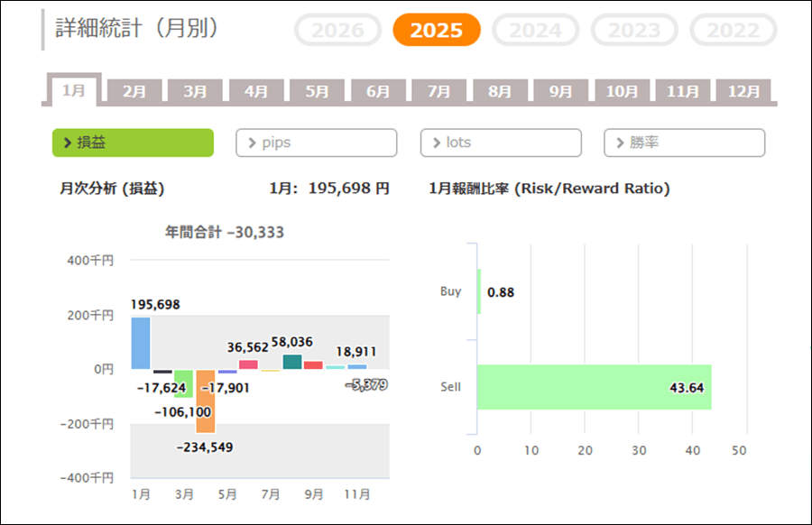Switch to the 2022 year view
The width and height of the screenshot is (812, 525).
tap(734, 31)
